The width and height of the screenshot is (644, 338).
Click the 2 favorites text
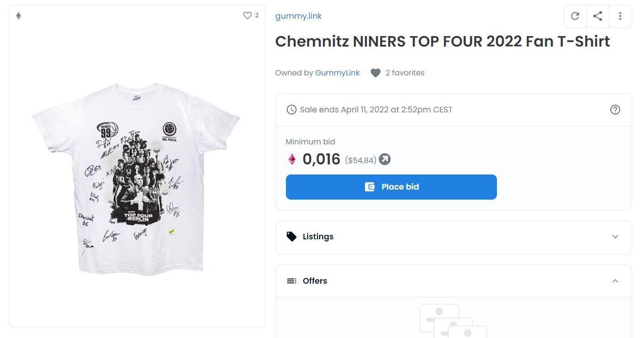pos(405,73)
